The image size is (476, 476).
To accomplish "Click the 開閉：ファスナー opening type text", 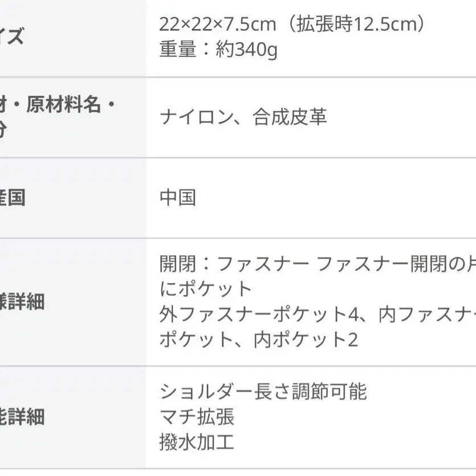I will point(235,264).
